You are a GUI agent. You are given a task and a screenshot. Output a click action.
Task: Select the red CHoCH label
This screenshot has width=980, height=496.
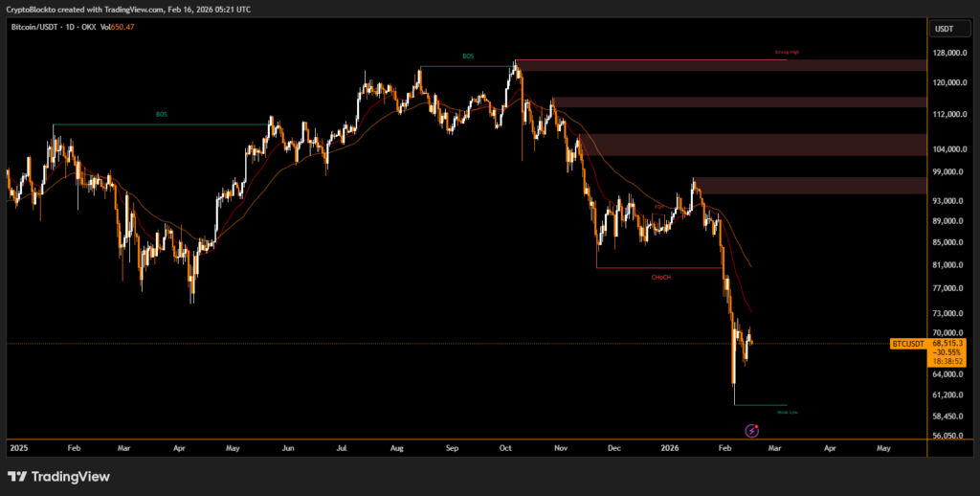660,277
